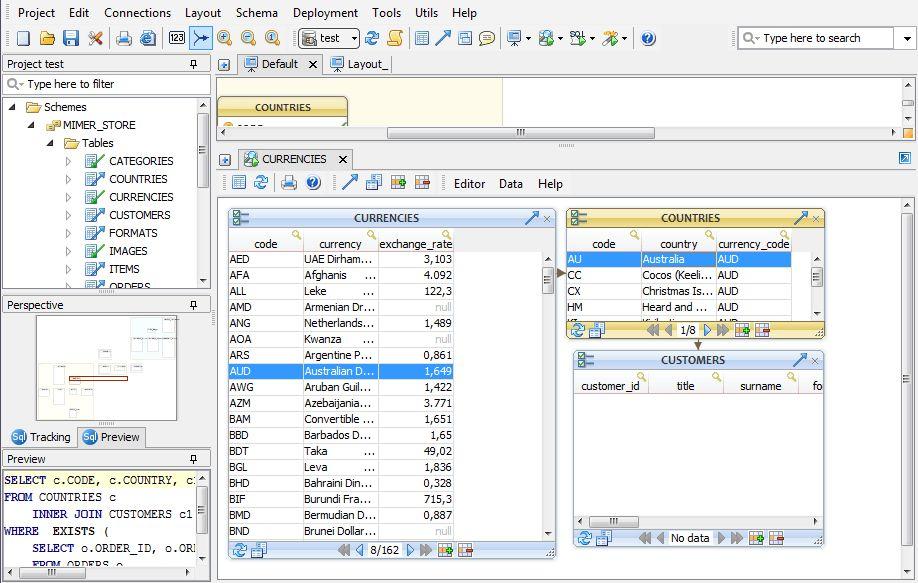Add a new row in the CURRENCIES frame footer
The image size is (918, 583).
(446, 550)
